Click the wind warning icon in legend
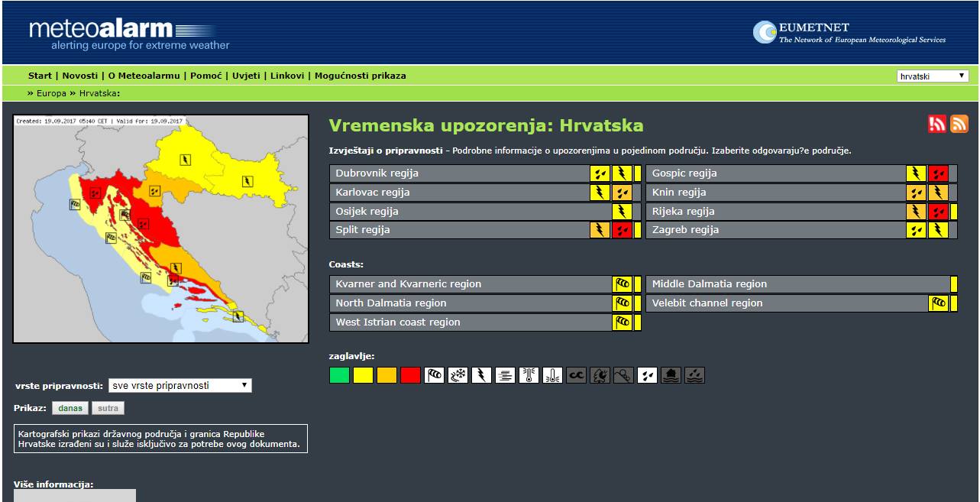Image resolution: width=980 pixels, height=502 pixels. coord(434,375)
